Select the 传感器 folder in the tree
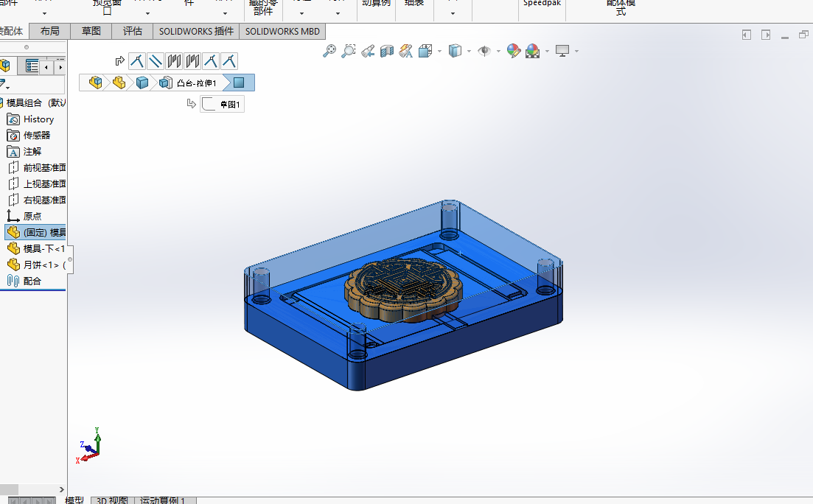The height and width of the screenshot is (504, 813). pyautogui.click(x=29, y=136)
